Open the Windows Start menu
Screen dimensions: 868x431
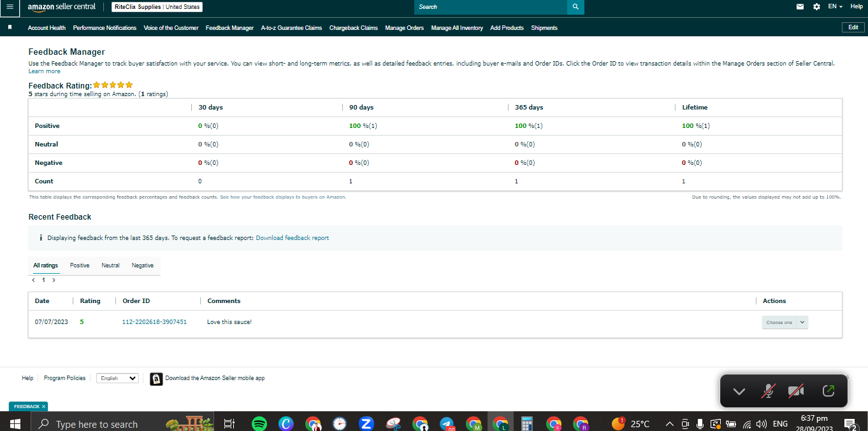[x=15, y=423]
